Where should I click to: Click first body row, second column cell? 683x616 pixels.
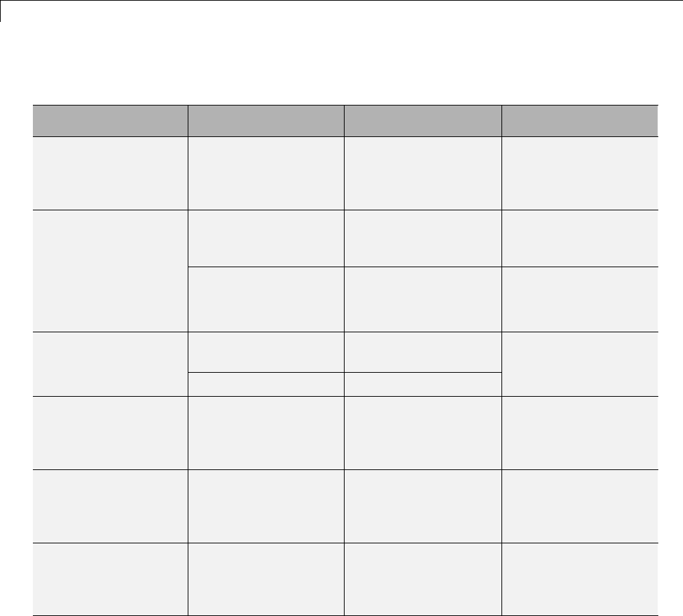point(266,173)
